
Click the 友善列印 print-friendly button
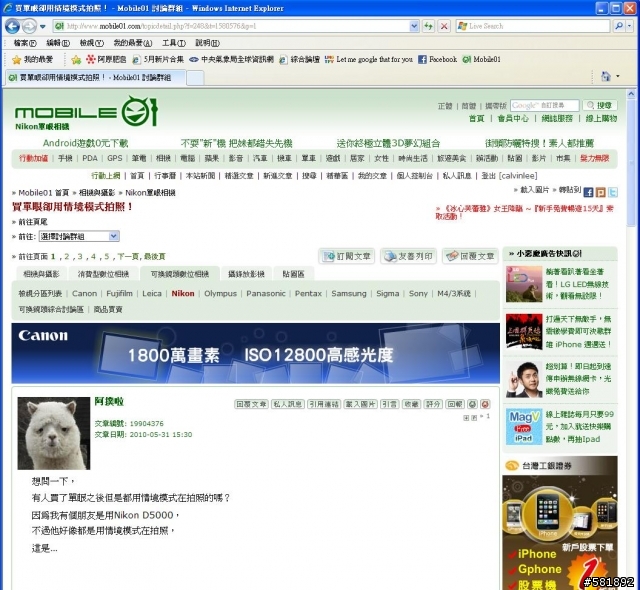409,256
